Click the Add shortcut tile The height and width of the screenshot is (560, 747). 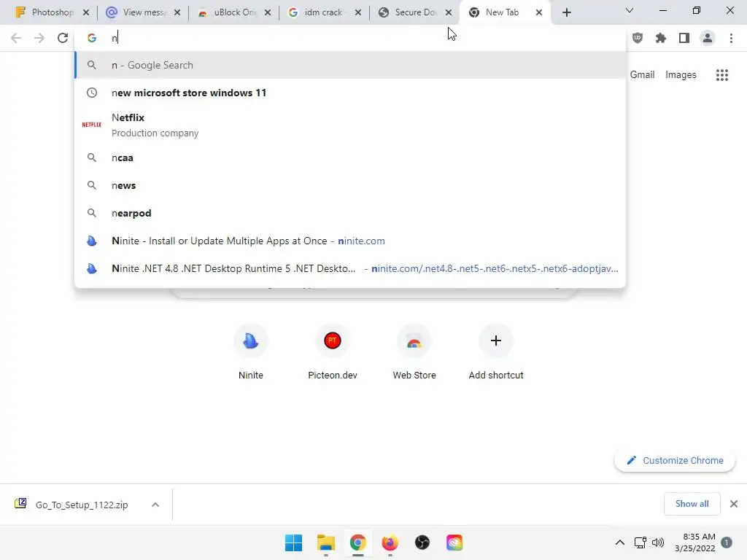pos(496,352)
